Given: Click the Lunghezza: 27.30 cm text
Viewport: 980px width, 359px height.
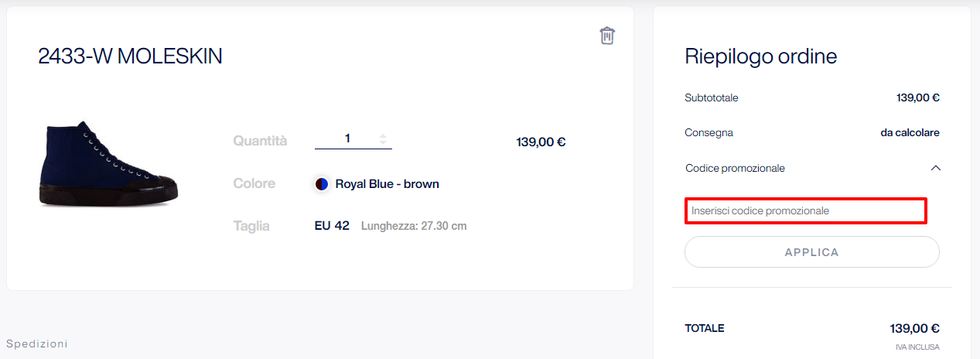Looking at the screenshot, I should [x=414, y=226].
